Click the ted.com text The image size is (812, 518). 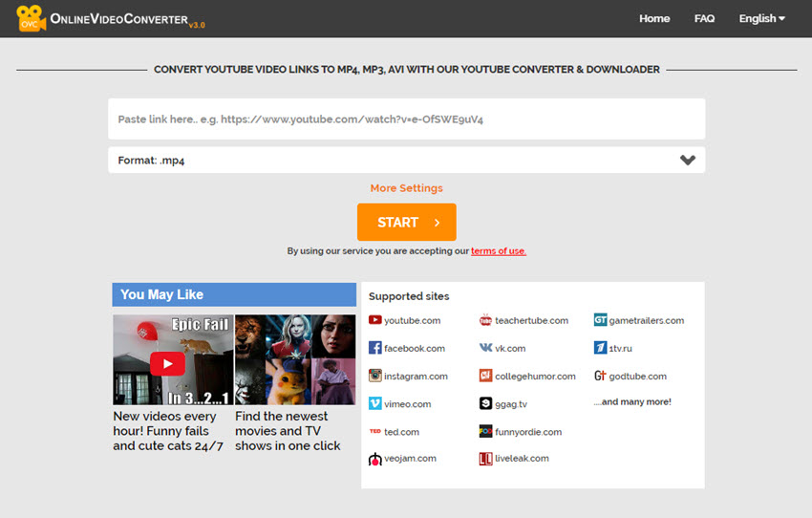[401, 432]
